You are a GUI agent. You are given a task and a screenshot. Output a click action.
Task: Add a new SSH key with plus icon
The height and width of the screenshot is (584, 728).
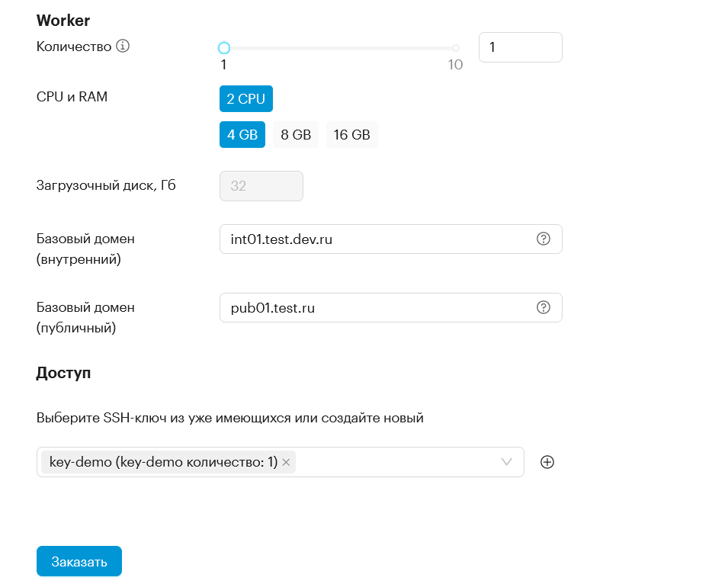(x=547, y=462)
